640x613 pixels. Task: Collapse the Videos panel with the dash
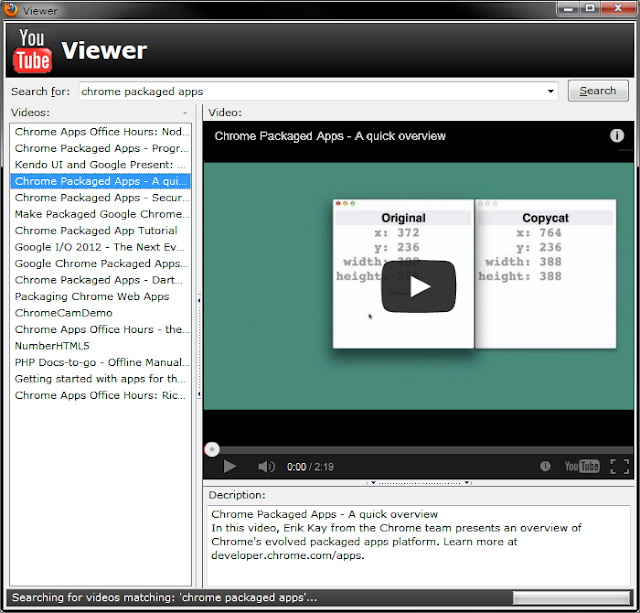coord(185,113)
